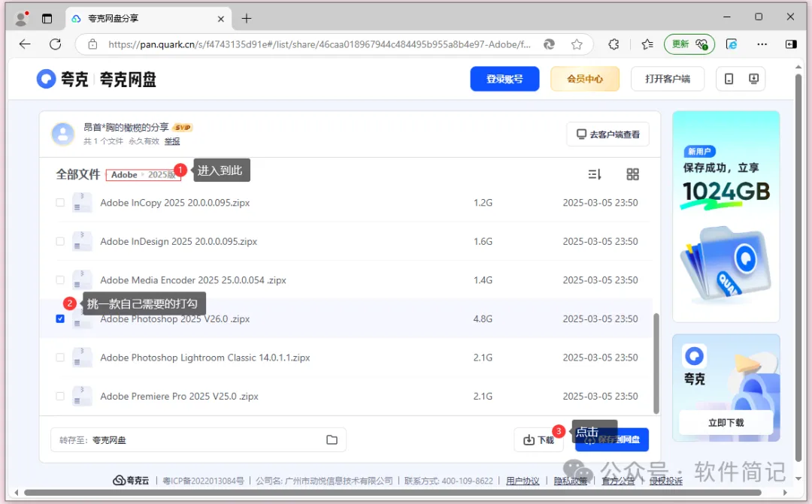Viewport: 812px width, 504px height.
Task: Click the 更新 update button
Action: pyautogui.click(x=689, y=44)
